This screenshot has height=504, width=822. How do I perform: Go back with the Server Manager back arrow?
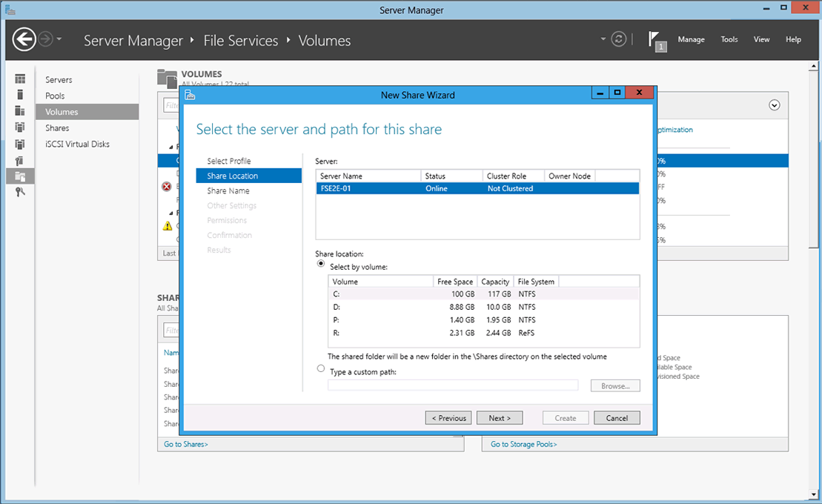click(x=24, y=39)
